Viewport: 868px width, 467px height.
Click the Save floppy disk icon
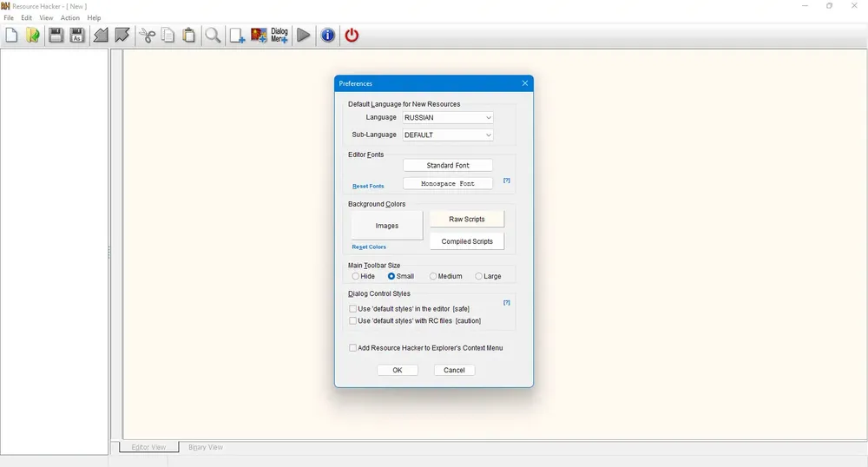(x=56, y=36)
